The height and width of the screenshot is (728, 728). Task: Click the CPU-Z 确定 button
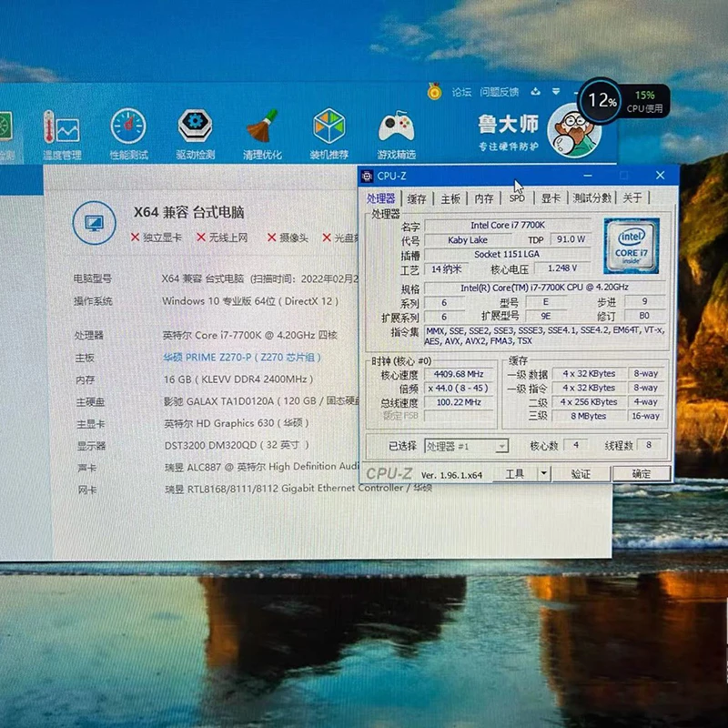pos(642,474)
